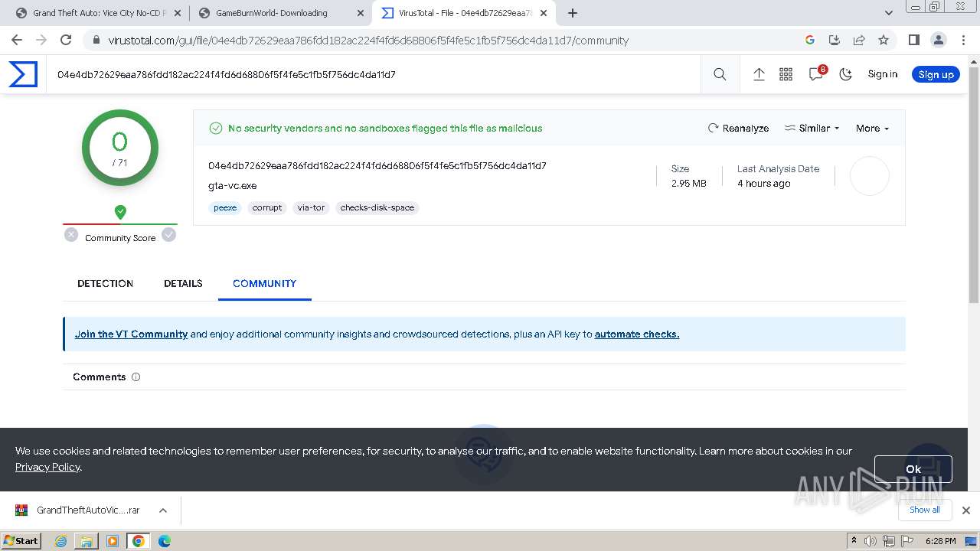This screenshot has width=980, height=551.
Task: Click Ok on cookie banner
Action: point(913,469)
